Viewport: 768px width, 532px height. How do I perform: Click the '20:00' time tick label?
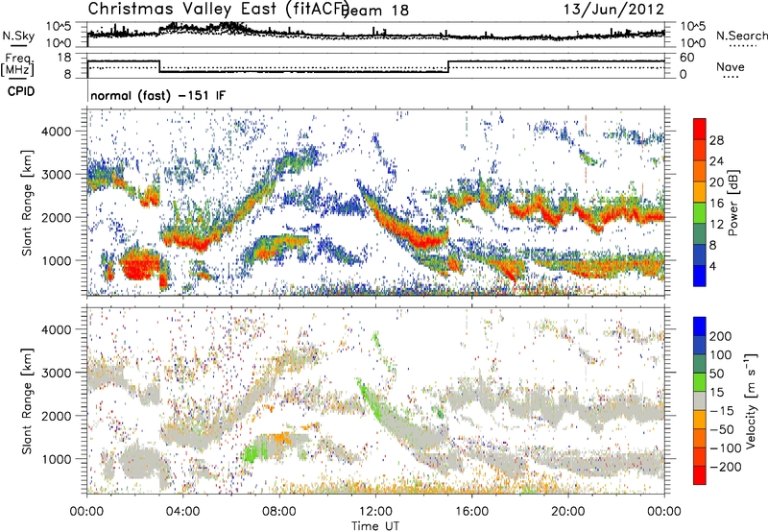pos(568,512)
